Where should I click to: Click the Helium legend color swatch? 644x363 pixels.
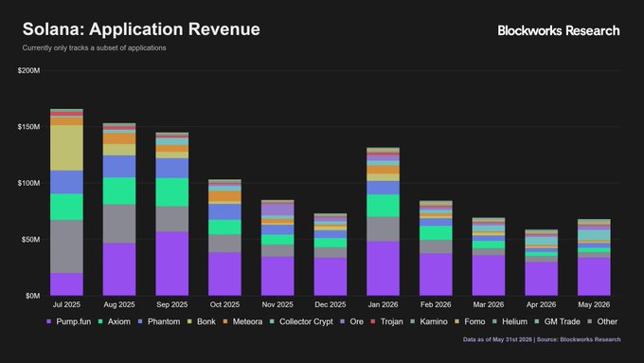(494, 321)
